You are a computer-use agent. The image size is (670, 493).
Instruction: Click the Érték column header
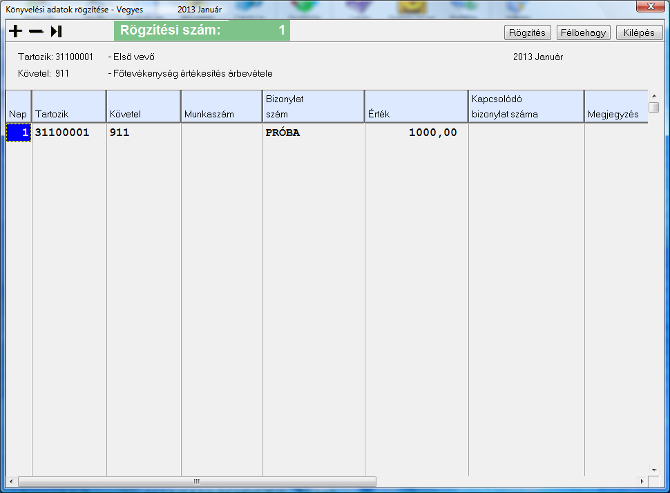pos(415,106)
